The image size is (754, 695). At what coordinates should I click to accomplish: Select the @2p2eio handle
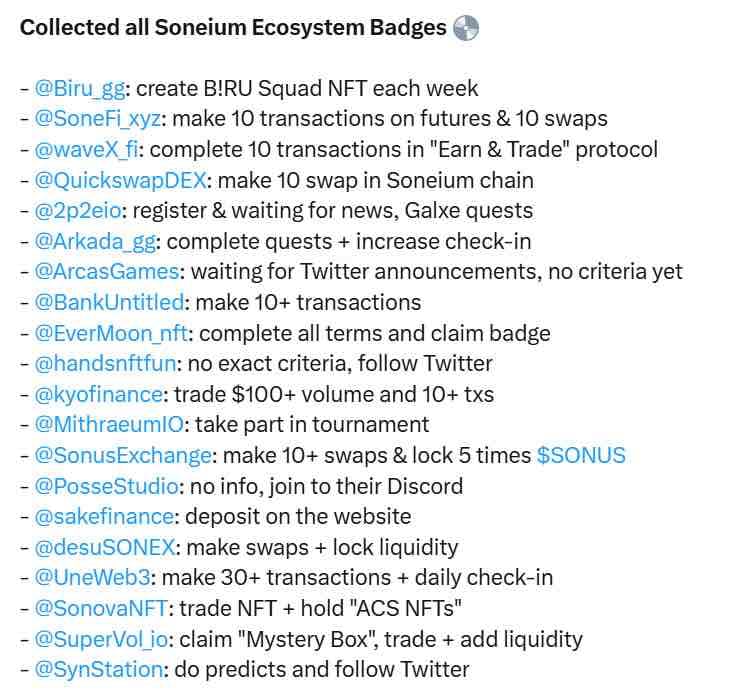[x=78, y=211]
